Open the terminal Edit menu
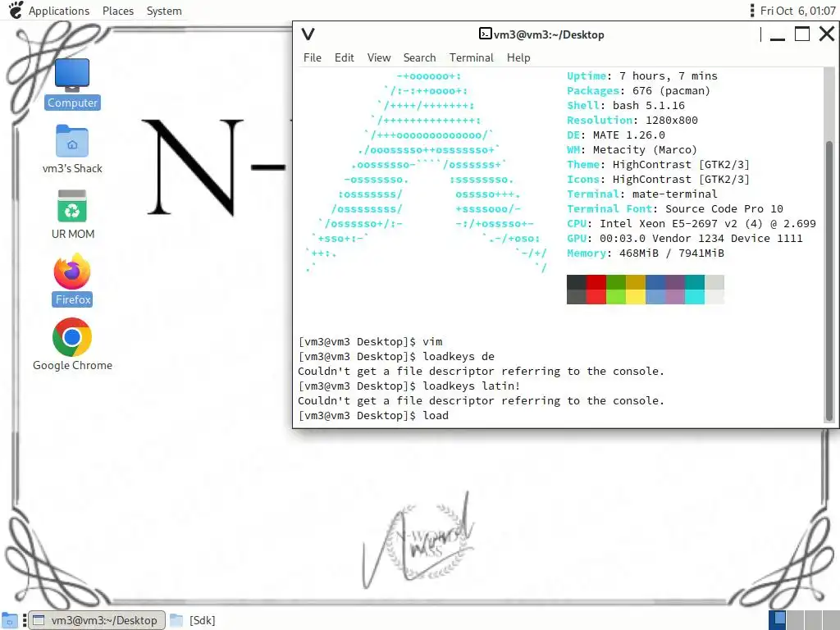This screenshot has width=840, height=630. [x=344, y=57]
